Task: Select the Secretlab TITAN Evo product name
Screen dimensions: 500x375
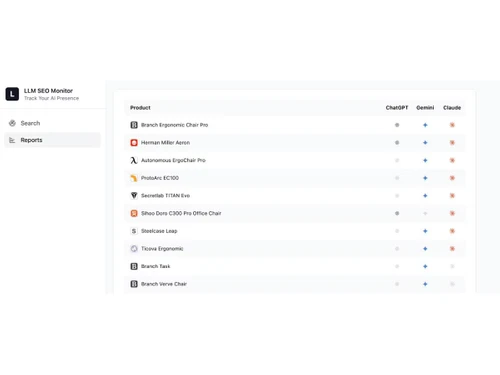Action: (x=166, y=196)
